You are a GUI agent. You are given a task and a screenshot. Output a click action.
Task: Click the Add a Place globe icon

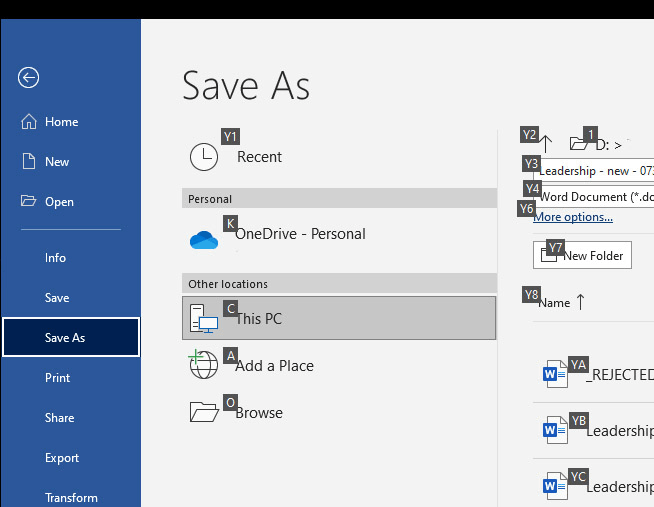(203, 364)
